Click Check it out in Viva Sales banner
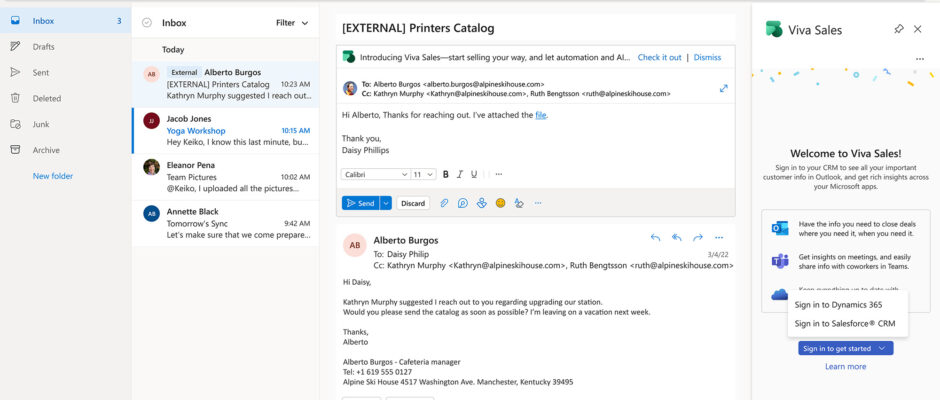The height and width of the screenshot is (400, 940). pyautogui.click(x=659, y=58)
